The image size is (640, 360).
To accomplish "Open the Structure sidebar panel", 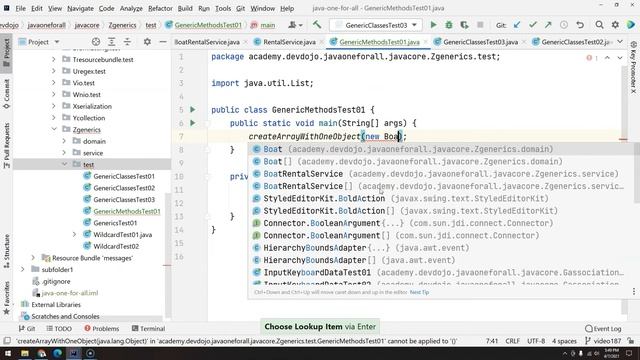I will [6, 251].
